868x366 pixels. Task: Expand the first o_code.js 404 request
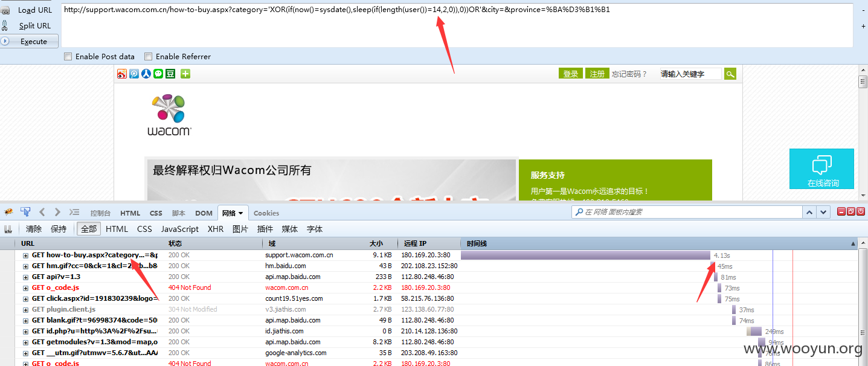point(26,288)
